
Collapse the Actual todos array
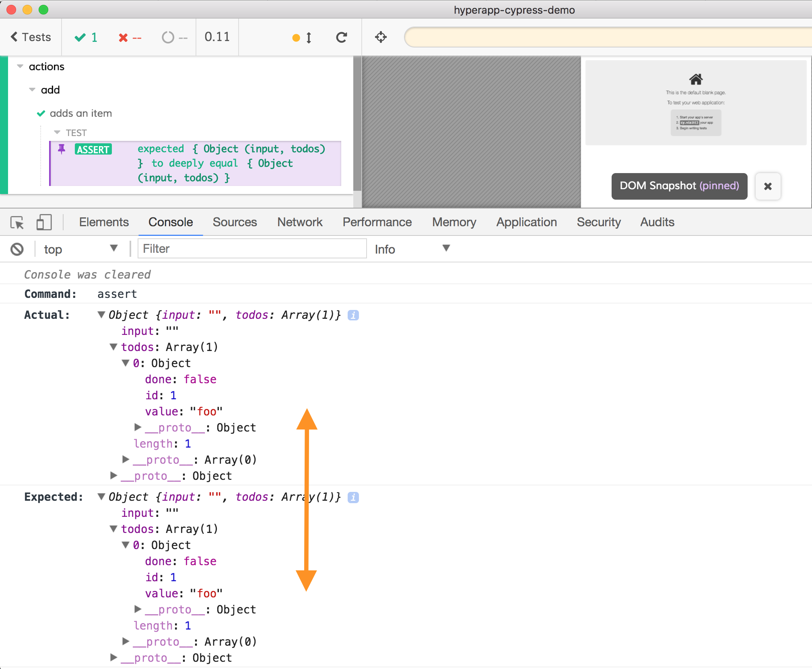tap(114, 347)
